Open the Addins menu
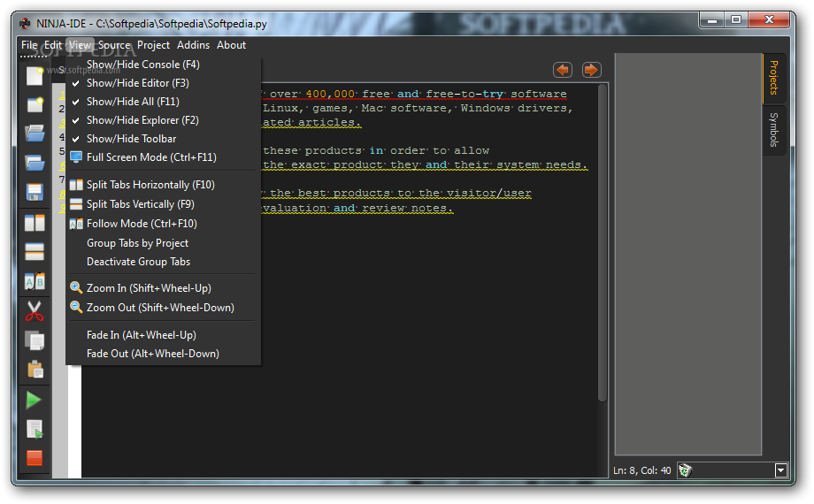This screenshot has width=814, height=504. click(x=193, y=45)
